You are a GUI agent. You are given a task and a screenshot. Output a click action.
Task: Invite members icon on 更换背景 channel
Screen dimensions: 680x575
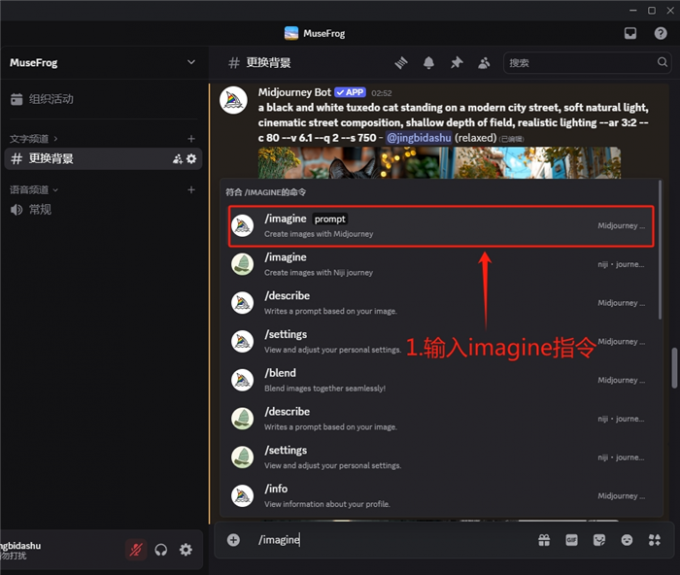pos(177,159)
